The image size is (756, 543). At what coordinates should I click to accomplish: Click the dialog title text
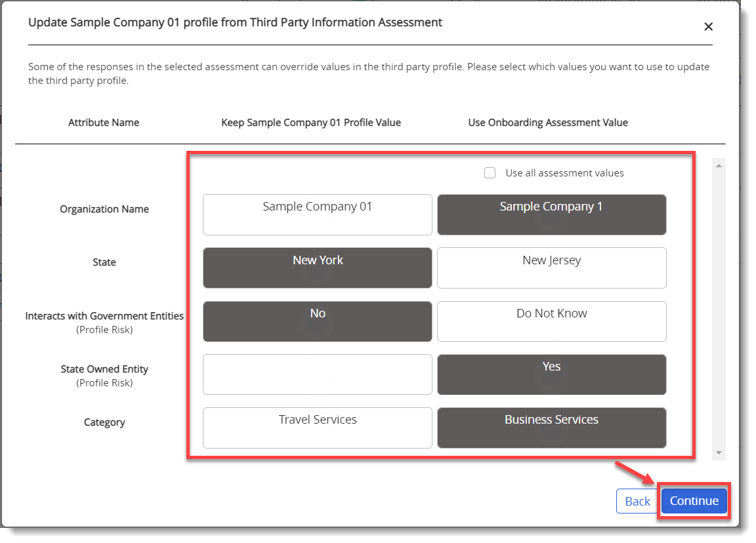235,23
